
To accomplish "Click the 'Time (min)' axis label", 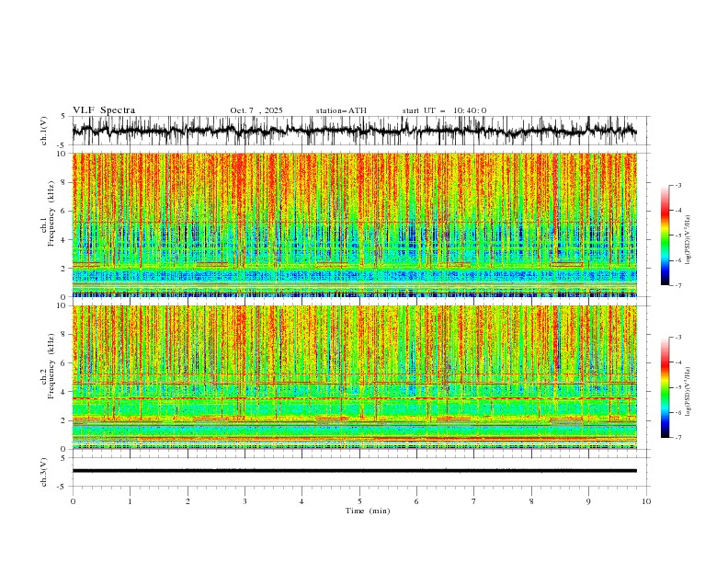I will coord(368,511).
